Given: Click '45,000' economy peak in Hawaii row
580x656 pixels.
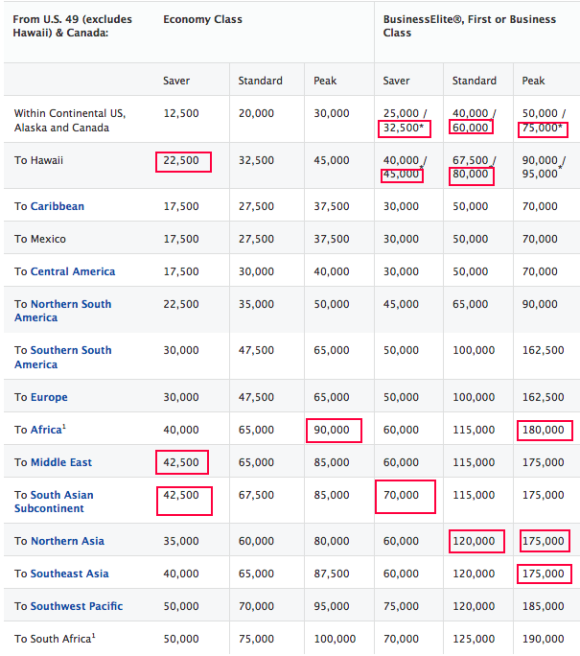Looking at the screenshot, I should tap(331, 160).
